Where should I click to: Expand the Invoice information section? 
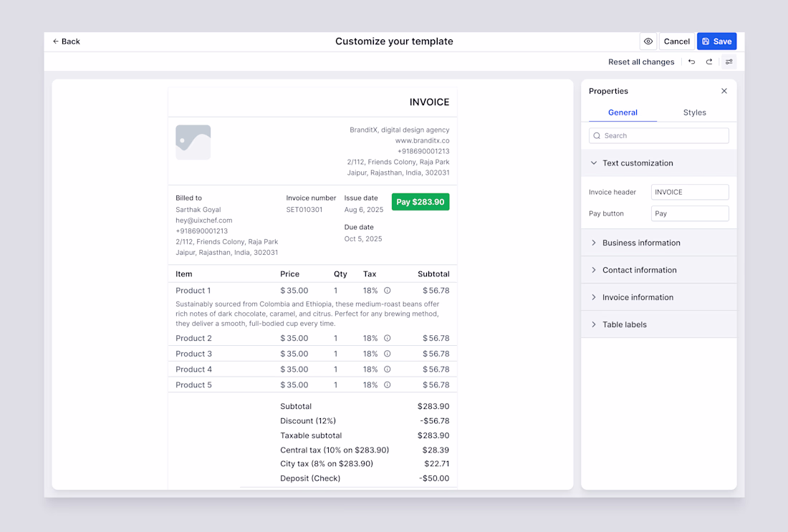[x=659, y=297]
